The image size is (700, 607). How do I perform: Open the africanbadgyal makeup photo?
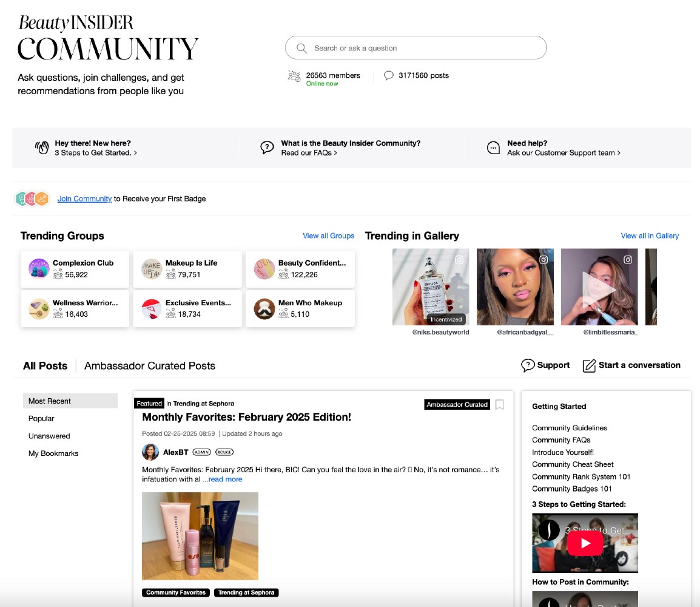[515, 287]
